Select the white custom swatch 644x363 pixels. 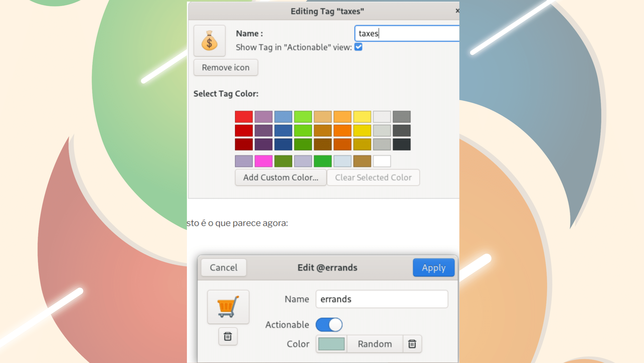point(382,161)
